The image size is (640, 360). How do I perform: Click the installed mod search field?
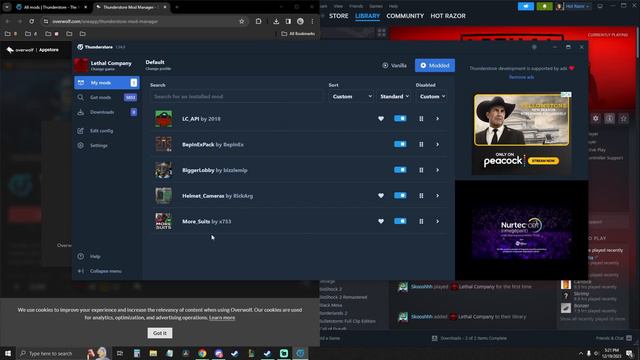click(x=236, y=97)
